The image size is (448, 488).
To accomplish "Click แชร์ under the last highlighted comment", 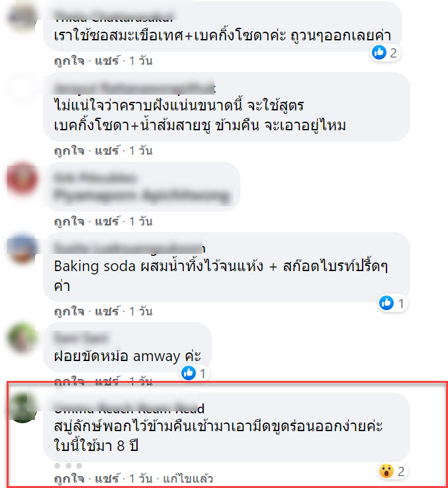I will point(107,478).
